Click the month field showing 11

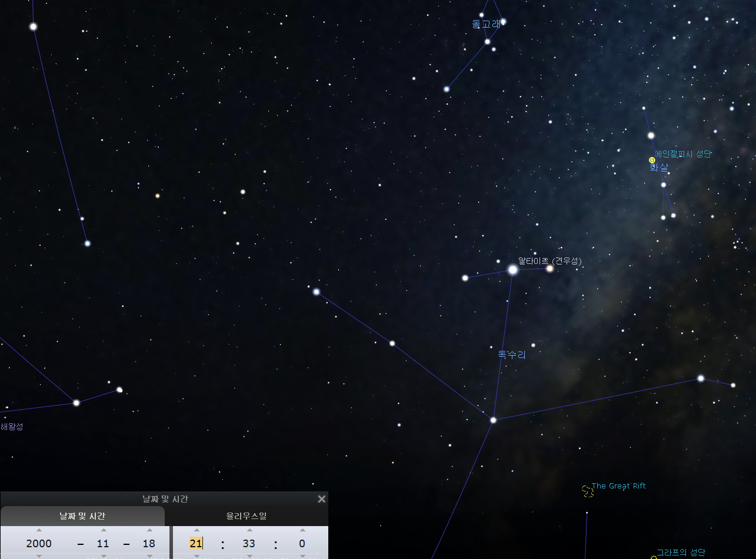click(103, 544)
